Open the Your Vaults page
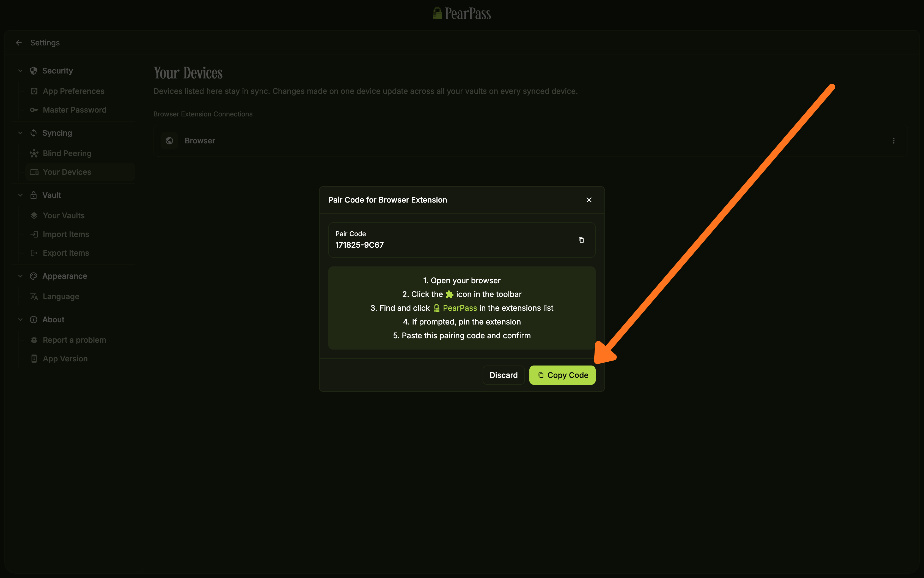Image resolution: width=924 pixels, height=578 pixels. click(80, 216)
